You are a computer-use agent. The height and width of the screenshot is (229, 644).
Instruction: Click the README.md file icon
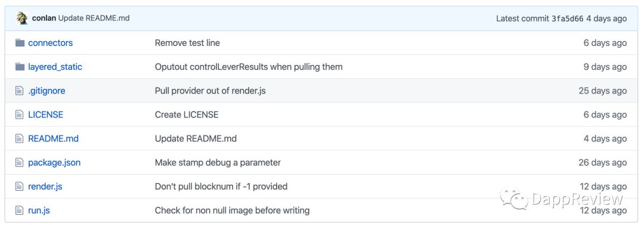pos(19,139)
